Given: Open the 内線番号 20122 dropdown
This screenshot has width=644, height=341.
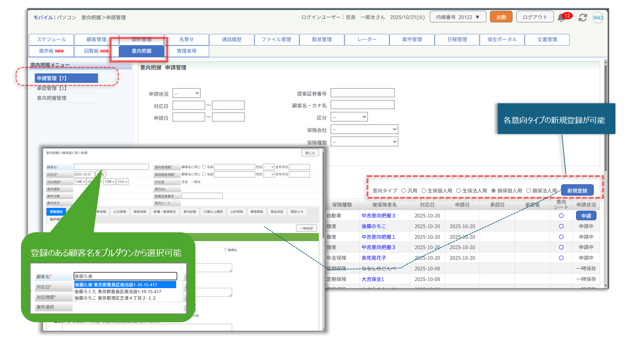Looking at the screenshot, I should coord(458,17).
